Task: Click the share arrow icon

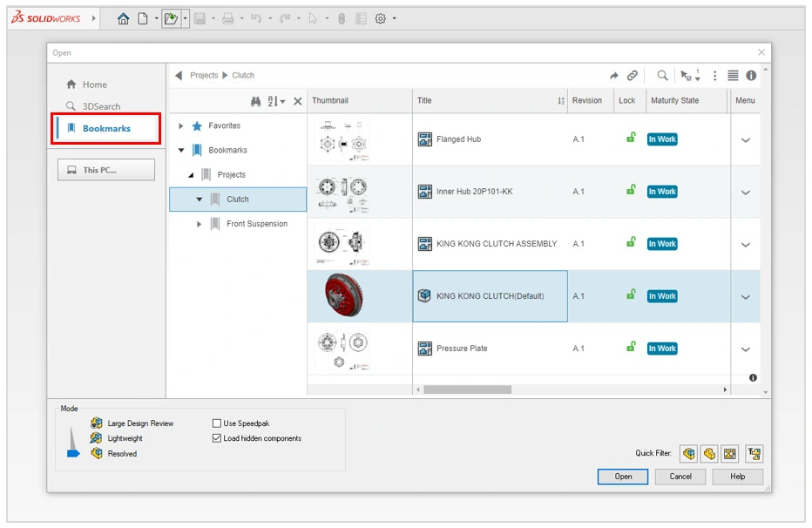Action: tap(613, 76)
